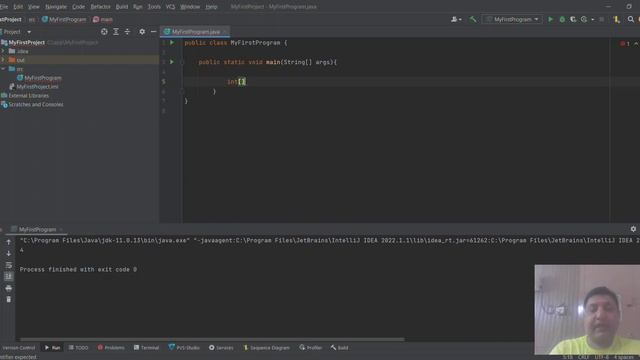This screenshot has width=640, height=360.
Task: Open the MyFirstProgram run configuration dropdown
Action: click(x=512, y=19)
